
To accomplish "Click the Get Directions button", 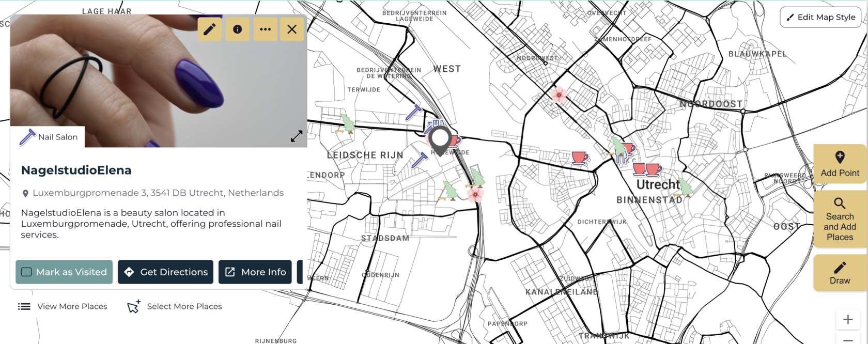I will click(165, 272).
